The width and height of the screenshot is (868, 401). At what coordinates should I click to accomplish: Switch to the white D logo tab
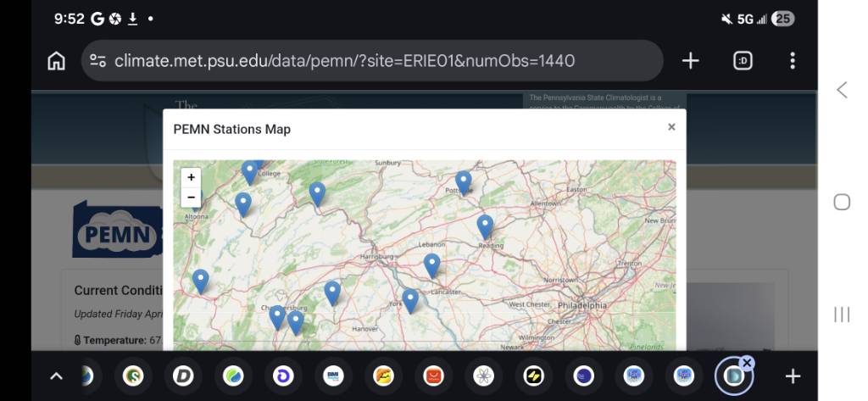coord(183,376)
